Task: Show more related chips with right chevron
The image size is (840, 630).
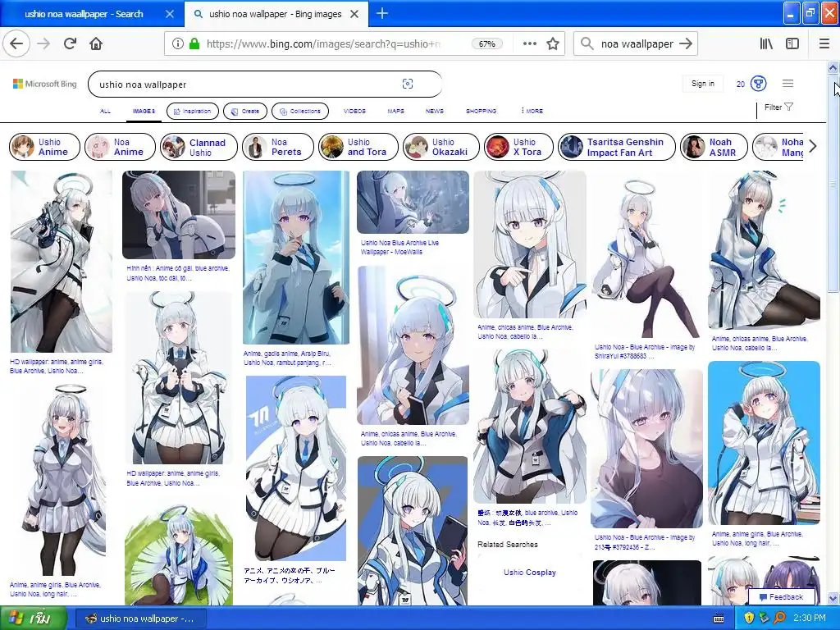Action: pyautogui.click(x=813, y=146)
